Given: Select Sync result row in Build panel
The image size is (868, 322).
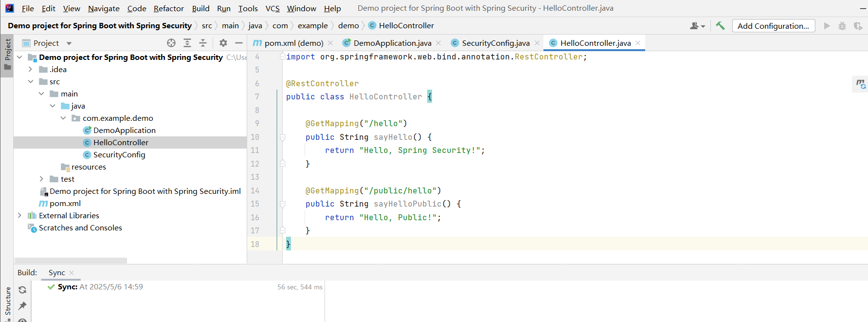Looking at the screenshot, I should (178, 287).
